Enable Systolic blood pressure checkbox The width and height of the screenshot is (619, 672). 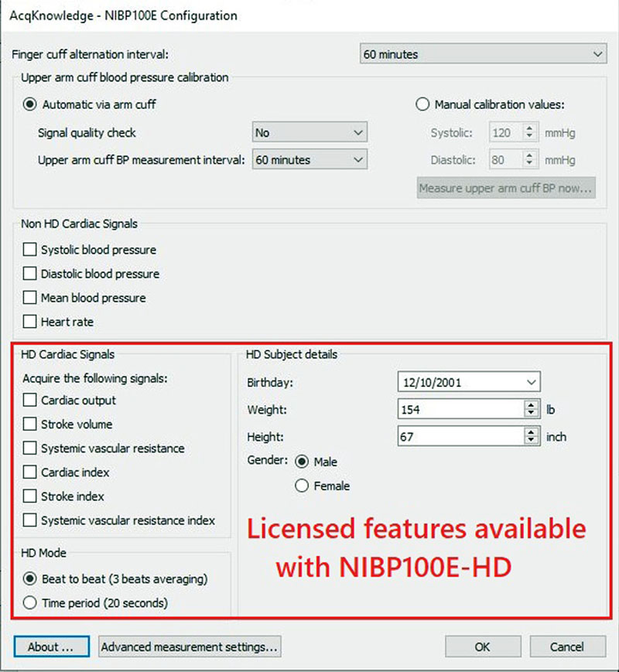coord(30,250)
